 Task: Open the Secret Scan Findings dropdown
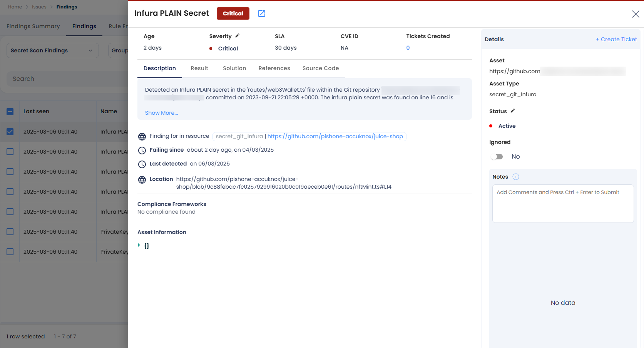click(x=53, y=50)
